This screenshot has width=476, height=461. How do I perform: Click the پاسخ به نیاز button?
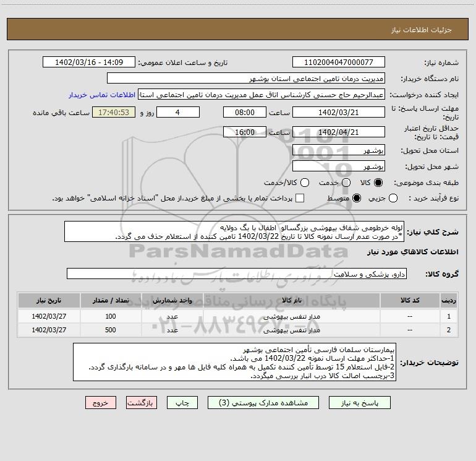pyautogui.click(x=359, y=403)
